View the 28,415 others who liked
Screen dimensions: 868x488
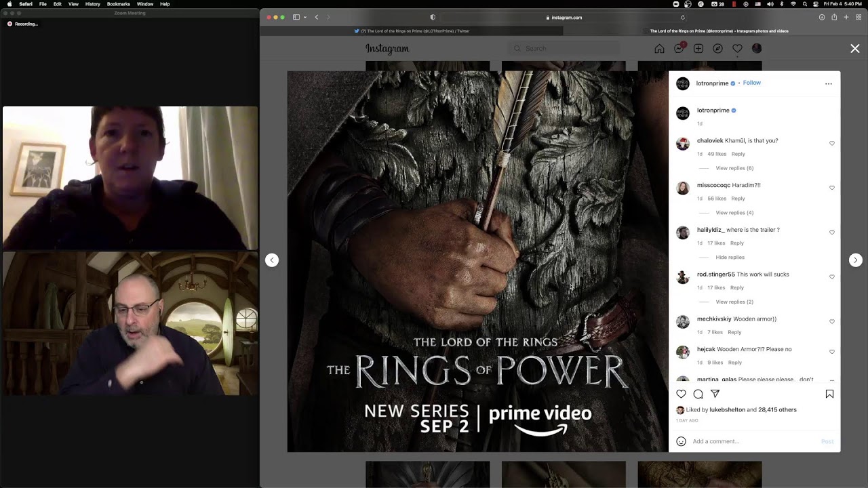click(x=777, y=409)
